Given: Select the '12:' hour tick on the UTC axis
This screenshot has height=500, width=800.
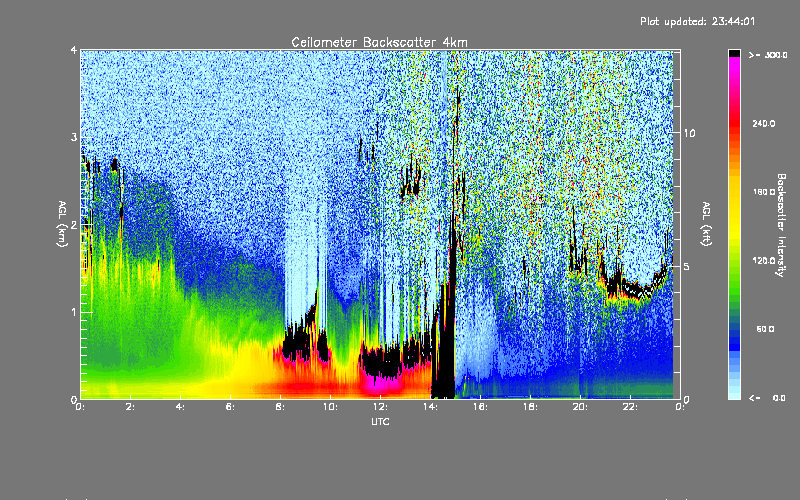Looking at the screenshot, I should click(x=380, y=407).
